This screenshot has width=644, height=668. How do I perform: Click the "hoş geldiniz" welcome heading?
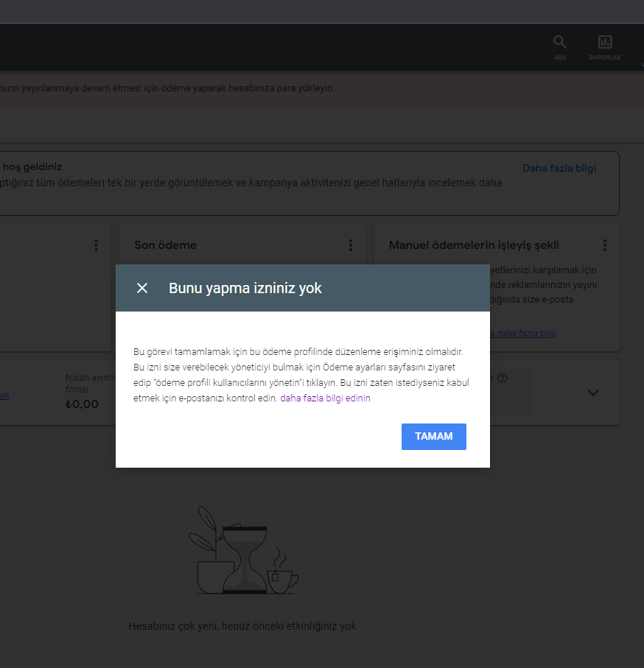tap(32, 166)
